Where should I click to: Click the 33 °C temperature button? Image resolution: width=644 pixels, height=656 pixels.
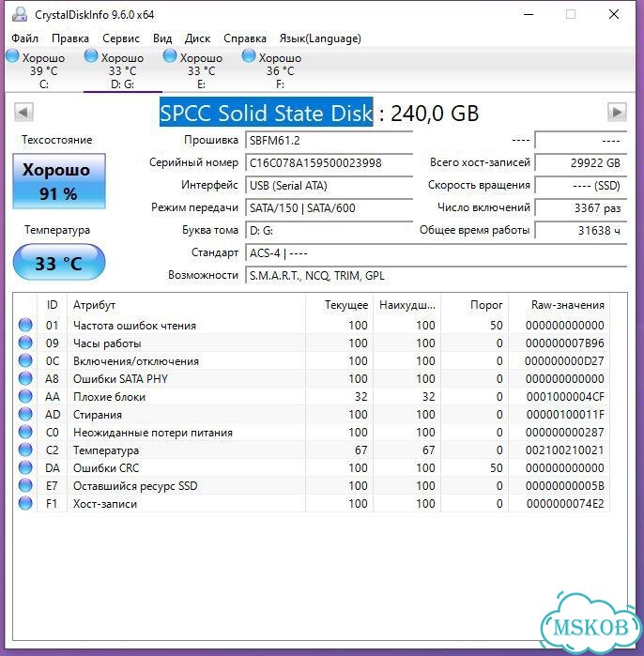tap(59, 263)
